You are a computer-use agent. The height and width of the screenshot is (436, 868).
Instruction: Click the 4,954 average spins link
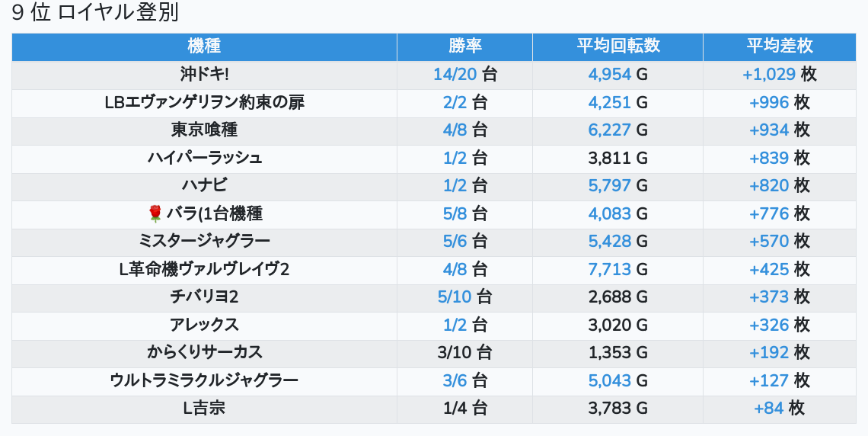tap(610, 75)
